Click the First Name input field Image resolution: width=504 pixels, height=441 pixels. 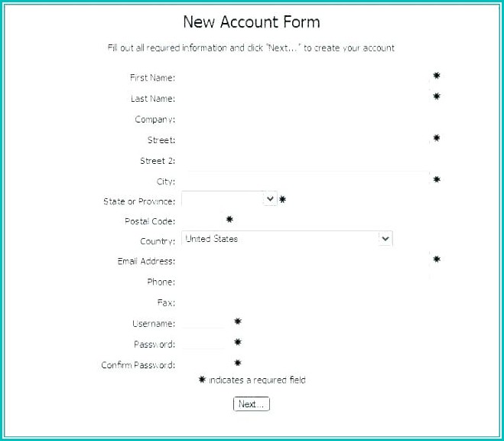(x=305, y=77)
